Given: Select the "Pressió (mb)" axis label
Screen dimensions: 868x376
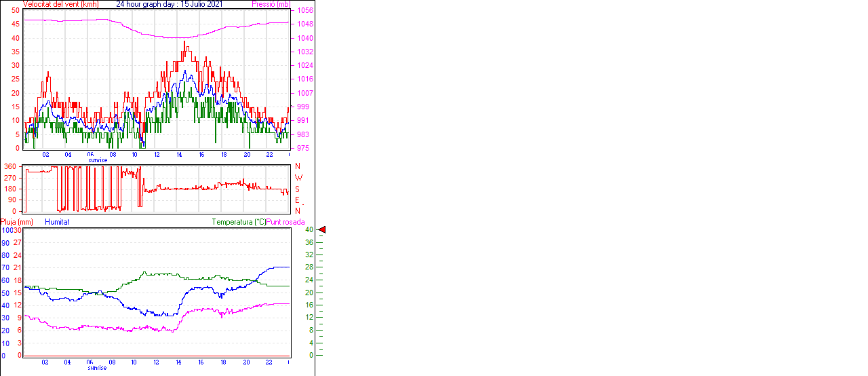Looking at the screenshot, I should coord(270,4).
